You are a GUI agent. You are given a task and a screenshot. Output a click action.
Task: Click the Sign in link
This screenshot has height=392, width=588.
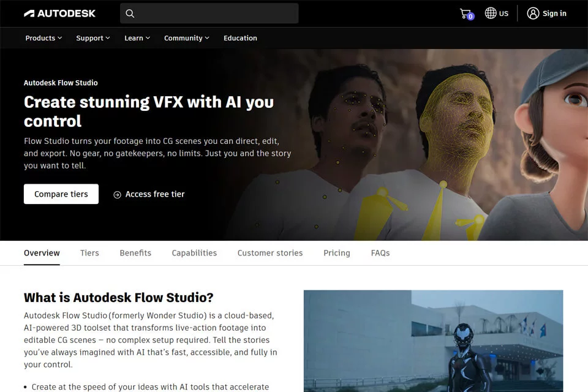tap(554, 13)
